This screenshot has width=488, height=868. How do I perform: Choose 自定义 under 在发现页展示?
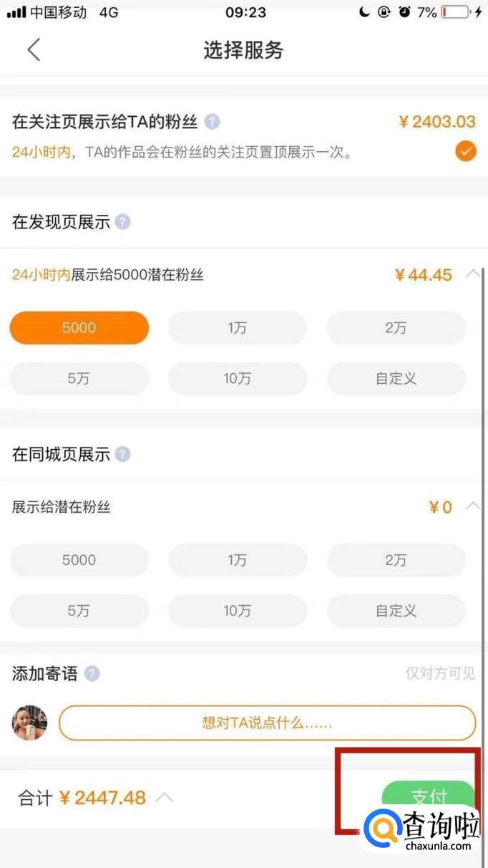pos(396,379)
